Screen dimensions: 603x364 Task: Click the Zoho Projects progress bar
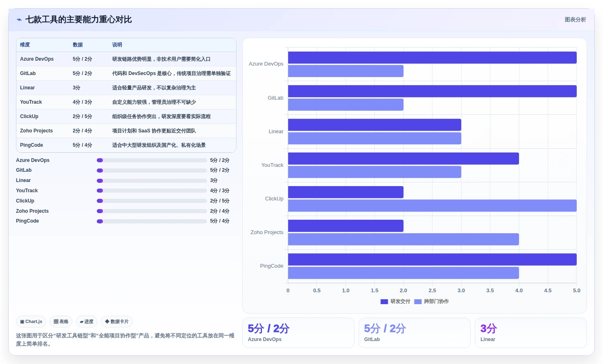click(152, 211)
